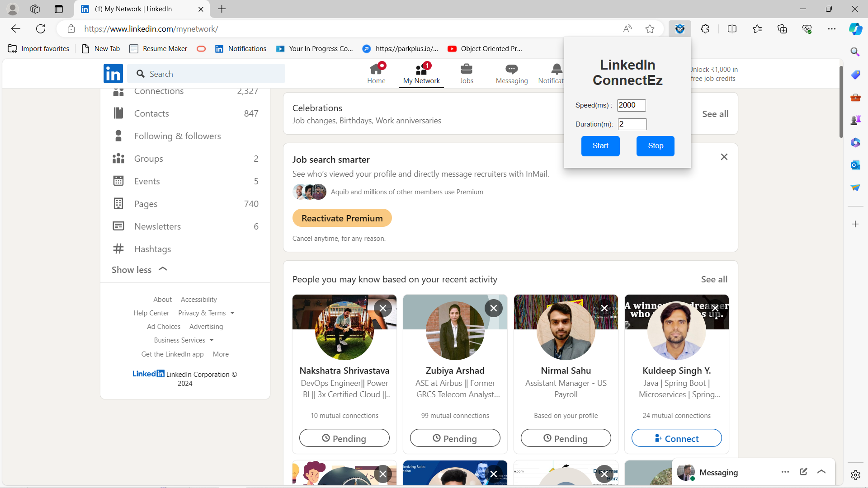Open Pages in sidebar

185,204
